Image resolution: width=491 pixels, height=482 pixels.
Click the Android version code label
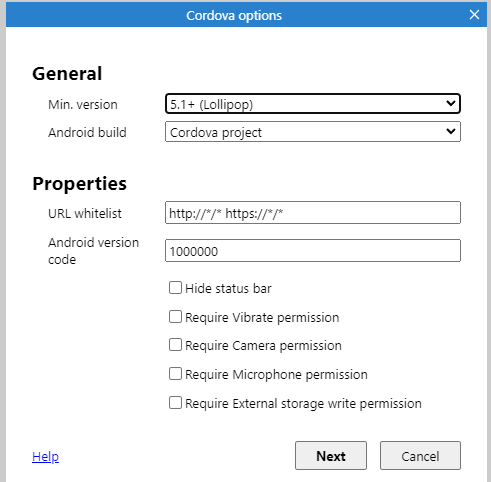[x=93, y=251]
